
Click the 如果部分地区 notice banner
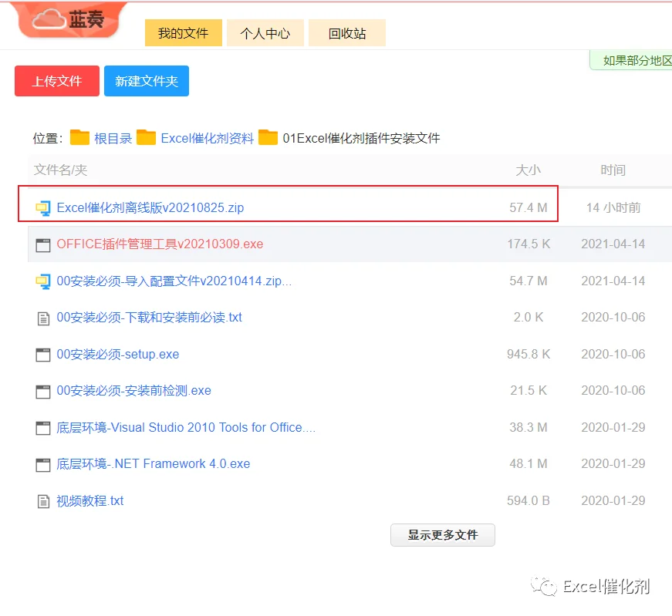tap(631, 60)
